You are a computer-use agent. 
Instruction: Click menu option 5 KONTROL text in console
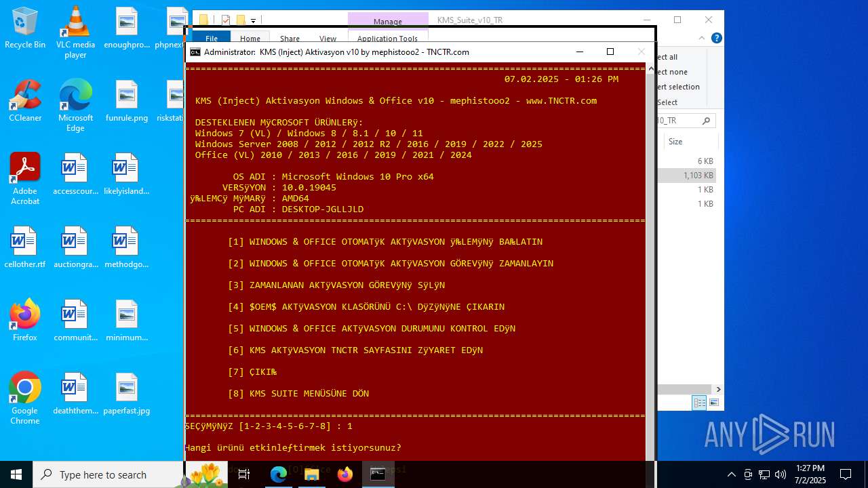click(x=372, y=329)
